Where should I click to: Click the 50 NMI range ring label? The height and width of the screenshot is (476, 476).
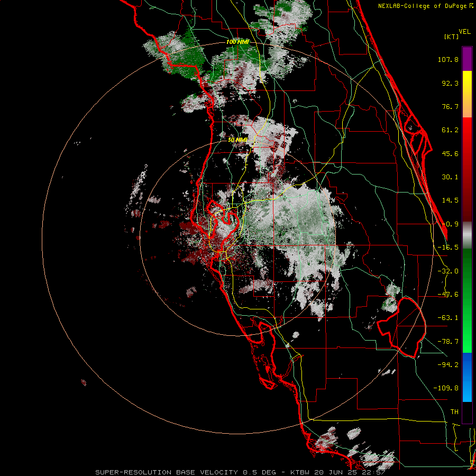237,140
